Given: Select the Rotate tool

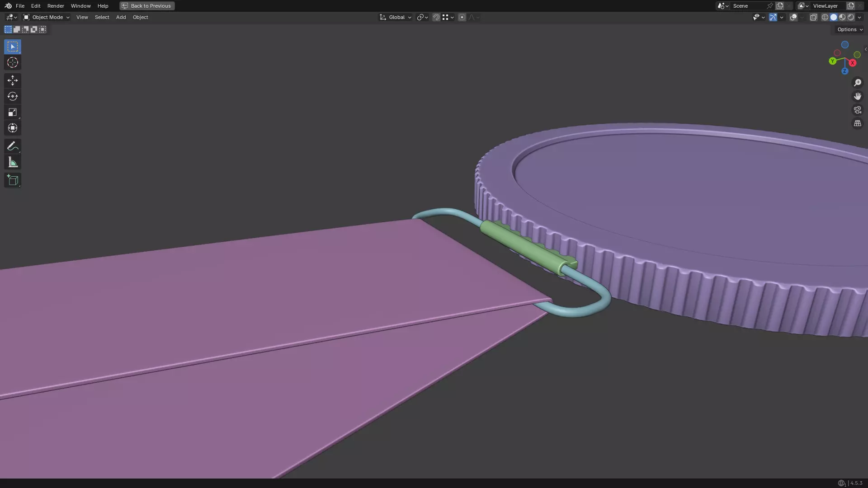Looking at the screenshot, I should click(x=12, y=96).
